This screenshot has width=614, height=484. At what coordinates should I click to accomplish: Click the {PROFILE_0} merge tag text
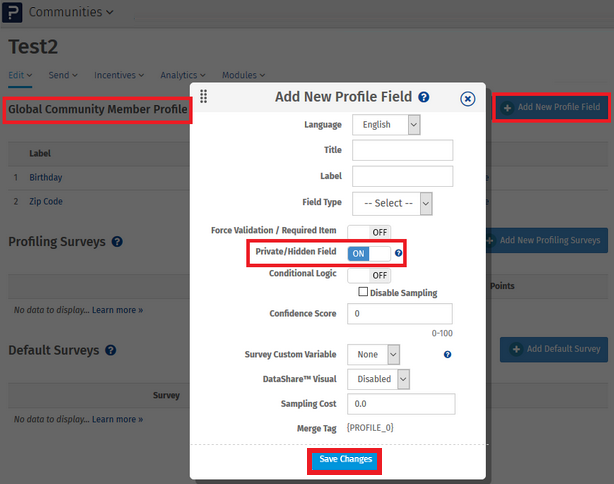tap(370, 428)
